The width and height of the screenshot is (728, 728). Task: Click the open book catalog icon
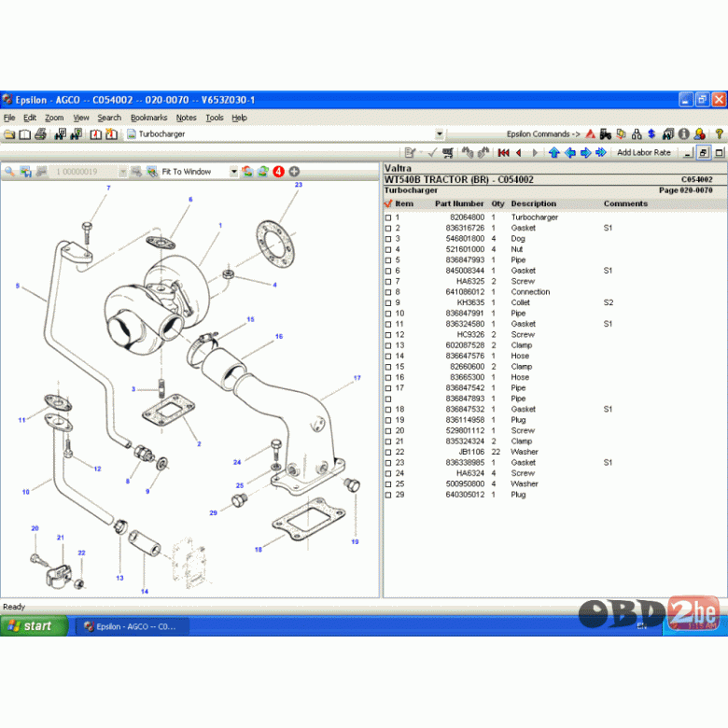pyautogui.click(x=24, y=134)
